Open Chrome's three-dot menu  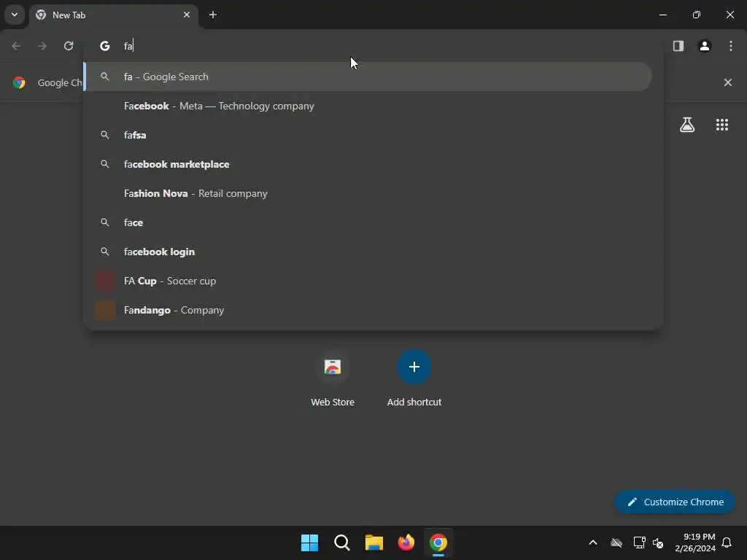tap(731, 46)
